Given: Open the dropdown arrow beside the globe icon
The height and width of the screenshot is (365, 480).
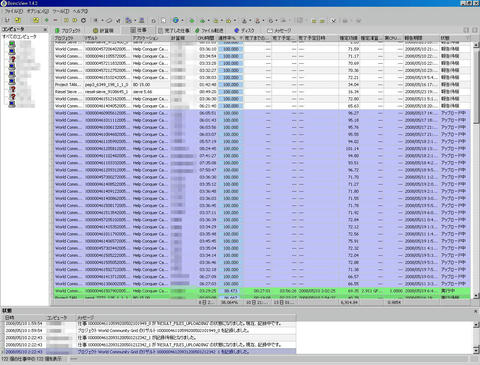Looking at the screenshot, I should click(x=183, y=21).
